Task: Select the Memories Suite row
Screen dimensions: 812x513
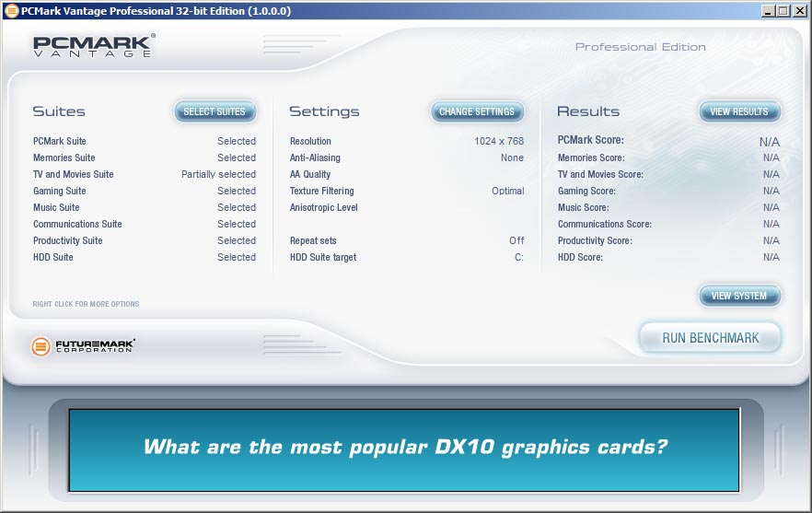Action: point(145,157)
